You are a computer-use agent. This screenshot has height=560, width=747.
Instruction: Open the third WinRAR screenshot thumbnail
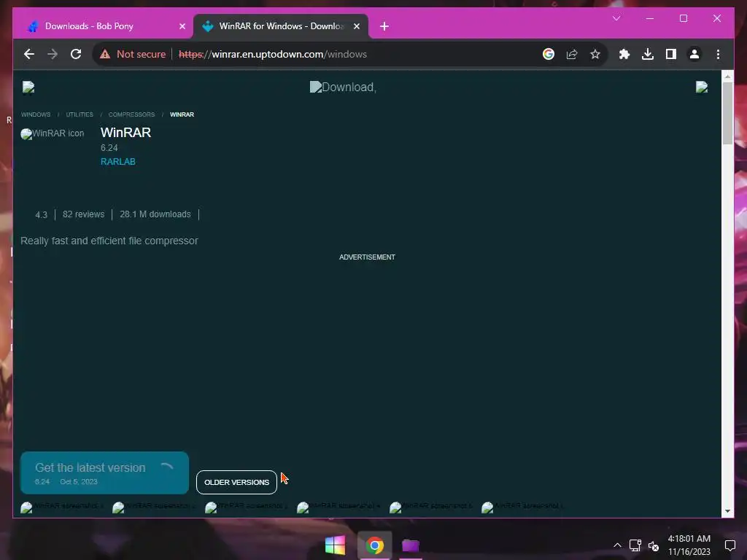(x=246, y=507)
